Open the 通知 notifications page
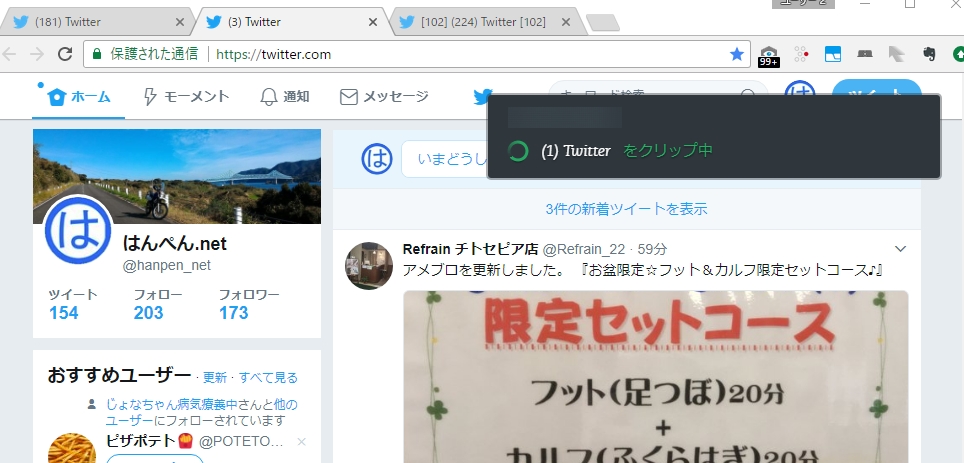Image resolution: width=964 pixels, height=463 pixels. 285,97
